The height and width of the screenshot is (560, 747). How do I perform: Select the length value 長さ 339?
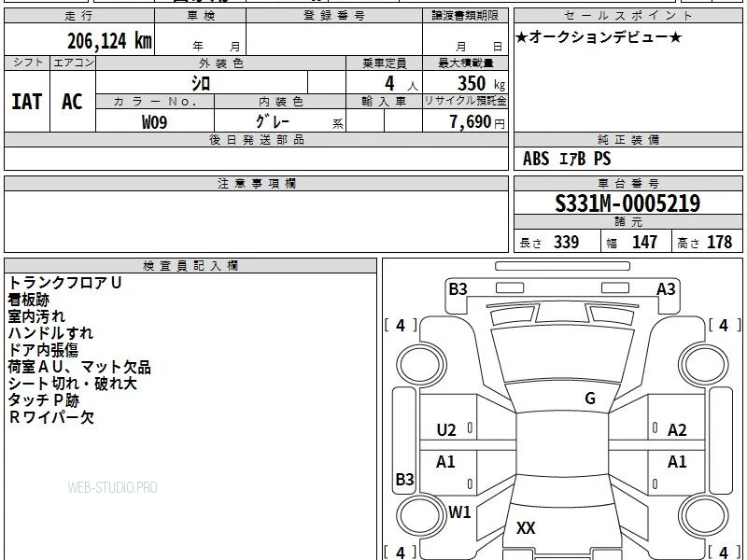tap(549, 242)
